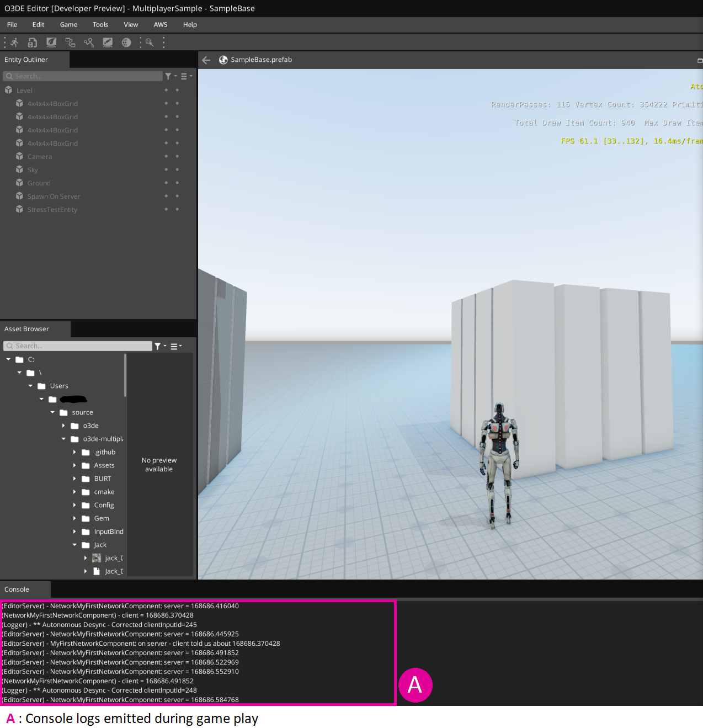This screenshot has width=703, height=728.
Task: Click inside the Asset Browser search field
Action: tap(77, 346)
